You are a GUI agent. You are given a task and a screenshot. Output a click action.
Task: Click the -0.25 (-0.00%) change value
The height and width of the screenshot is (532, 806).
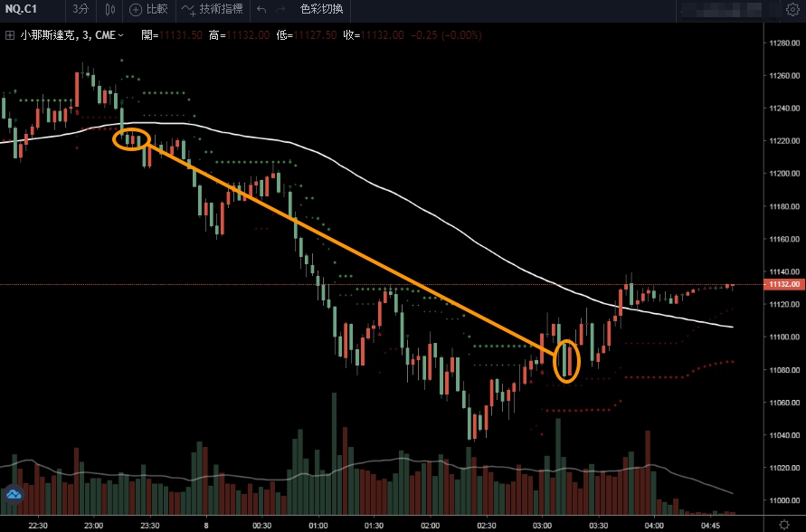(x=446, y=35)
